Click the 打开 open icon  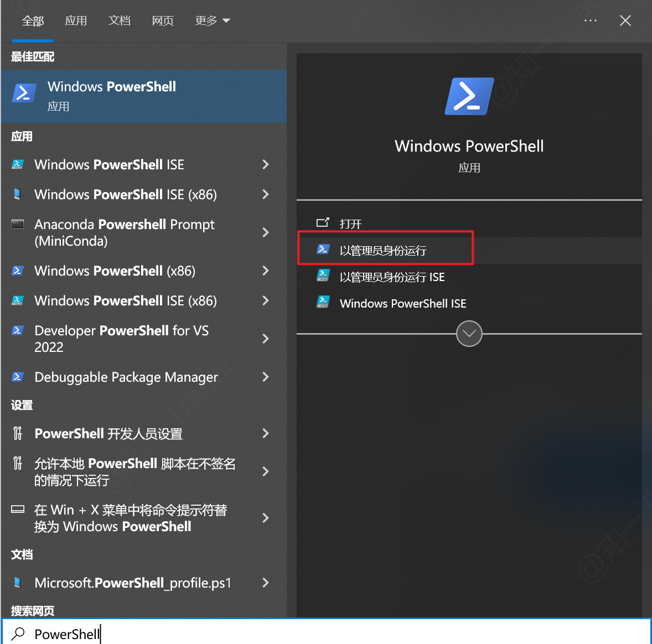coord(323,223)
